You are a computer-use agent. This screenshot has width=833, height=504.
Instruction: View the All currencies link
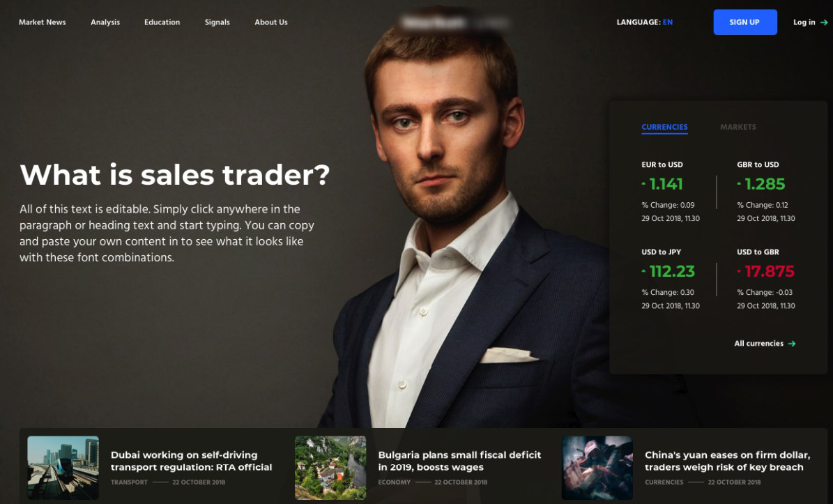[758, 344]
